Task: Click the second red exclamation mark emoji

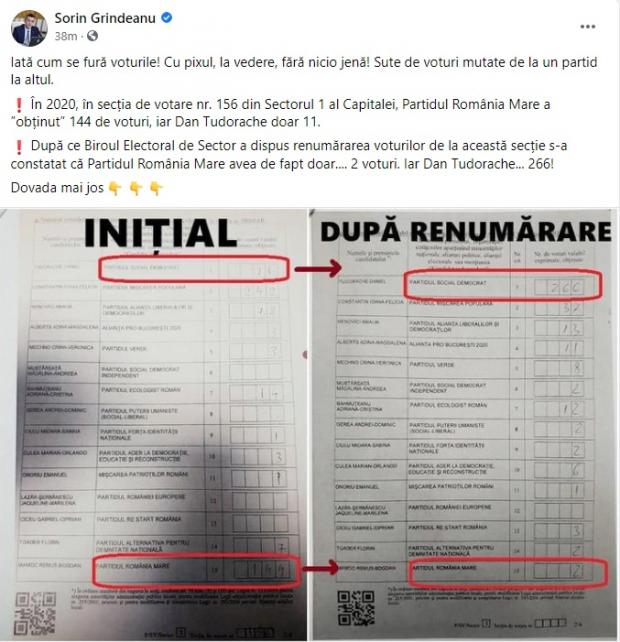Action: tap(18, 147)
